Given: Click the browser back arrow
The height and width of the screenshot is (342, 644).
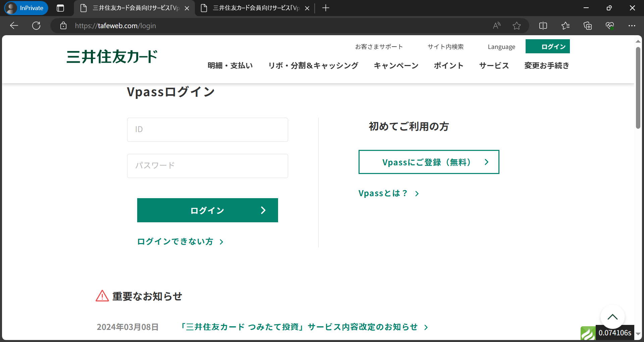Looking at the screenshot, I should (14, 25).
